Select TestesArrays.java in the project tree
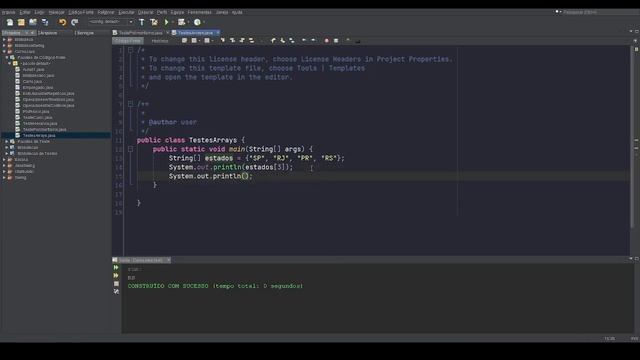Viewport: 640px width, 360px height. click(39, 135)
